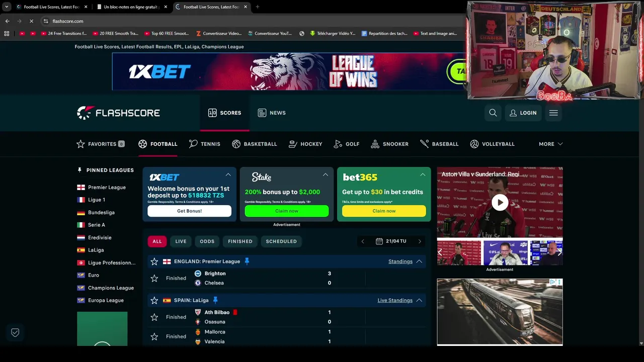
Task: Favorite the England Premier League header star
Action: (154, 261)
